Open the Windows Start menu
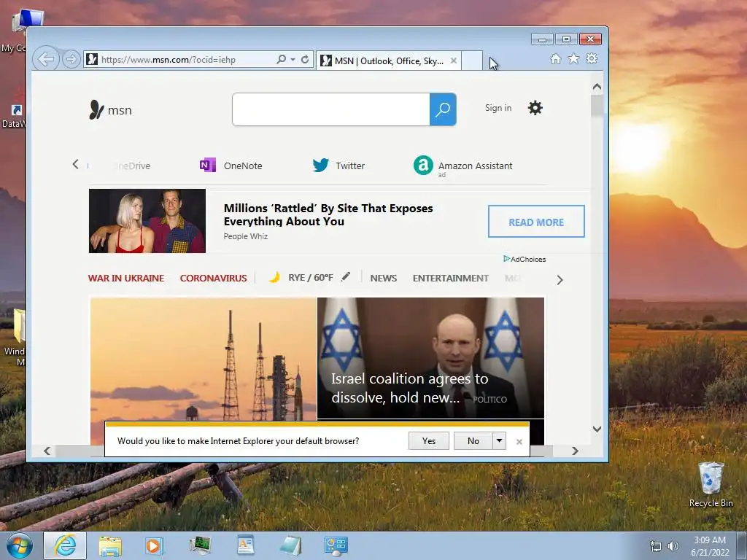Image resolution: width=747 pixels, height=560 pixels. pyautogui.click(x=19, y=545)
